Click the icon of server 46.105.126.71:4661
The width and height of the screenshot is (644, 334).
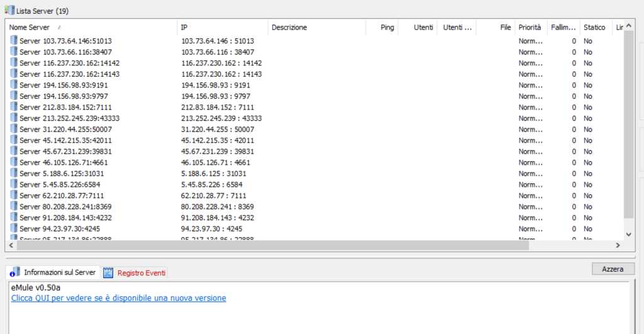pos(14,163)
